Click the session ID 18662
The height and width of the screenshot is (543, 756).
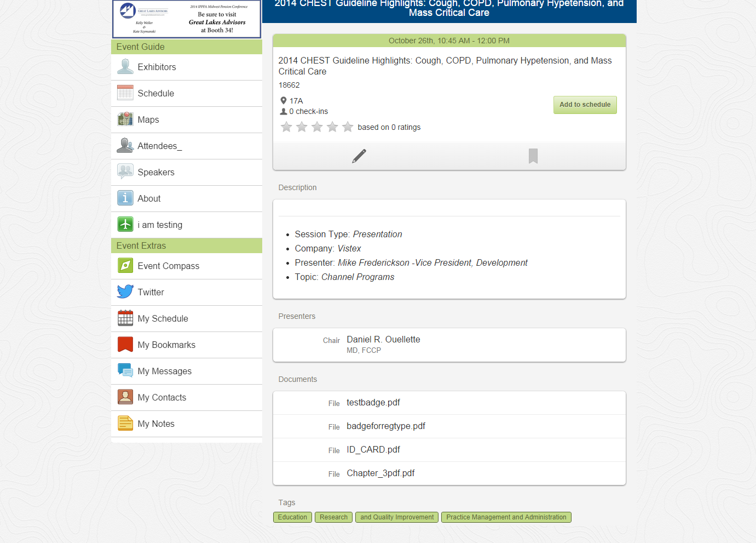click(289, 85)
